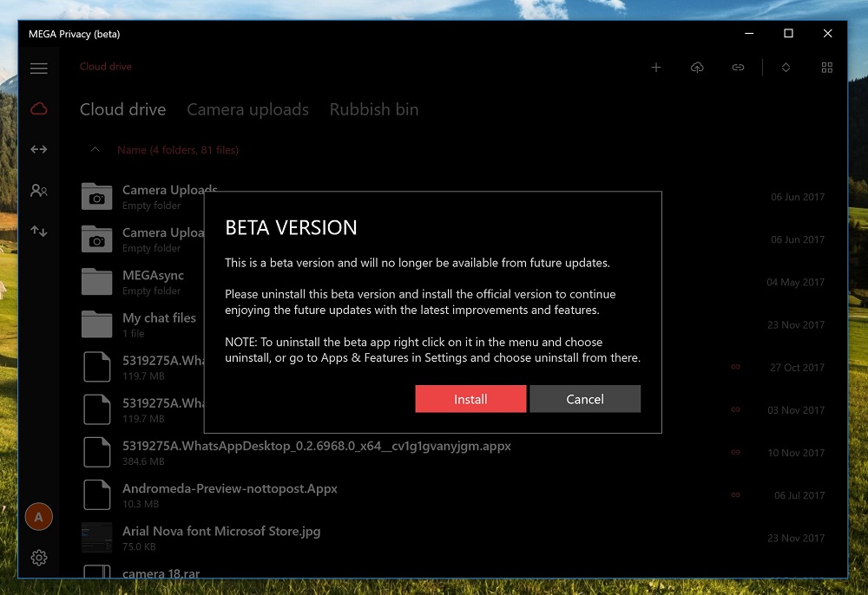Click the Arial Nova font image thumbnail

pyautogui.click(x=97, y=538)
